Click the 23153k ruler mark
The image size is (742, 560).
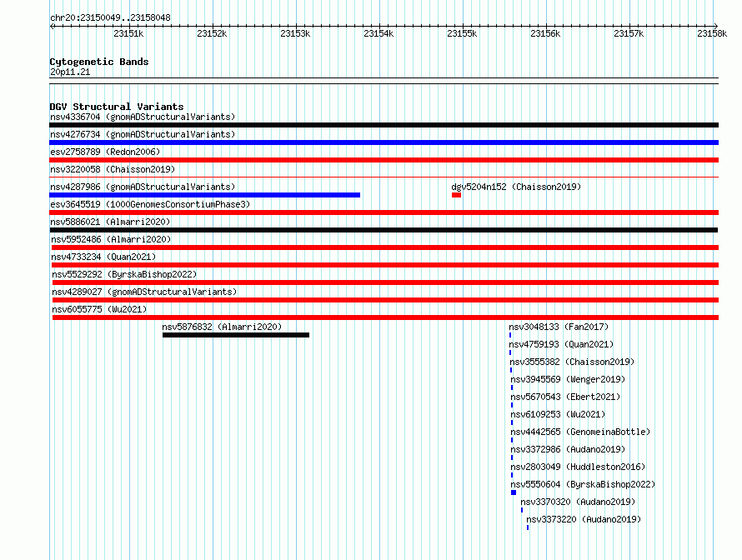click(295, 33)
